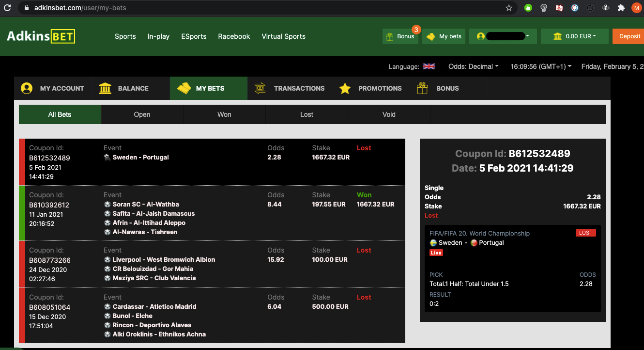Click the My Account profile icon

coord(27,88)
